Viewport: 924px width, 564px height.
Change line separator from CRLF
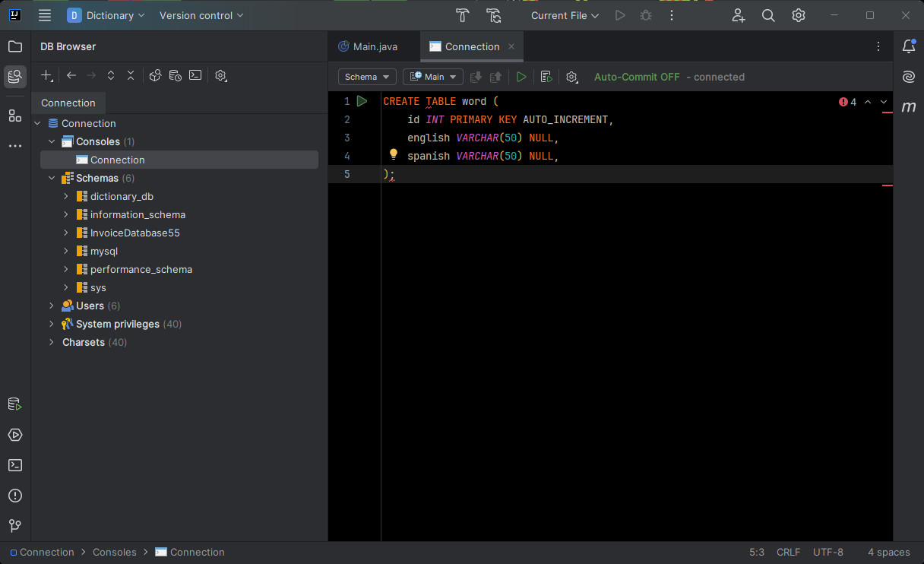tap(788, 552)
